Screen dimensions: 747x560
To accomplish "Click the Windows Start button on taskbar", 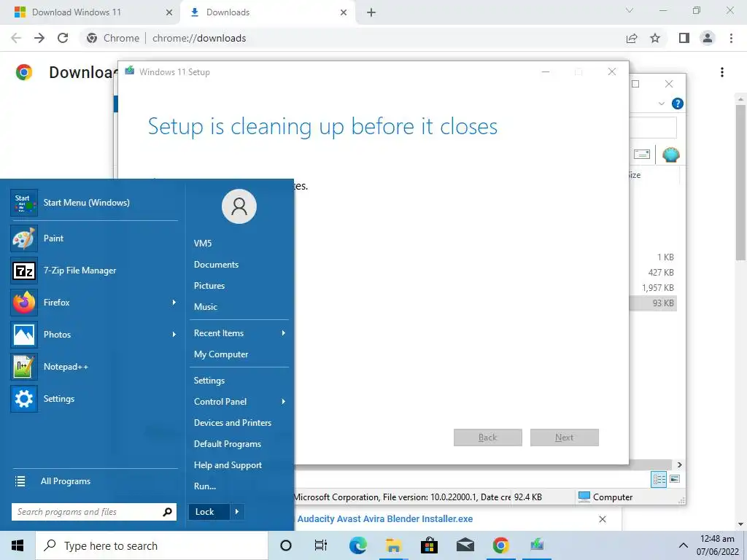I will [18, 545].
